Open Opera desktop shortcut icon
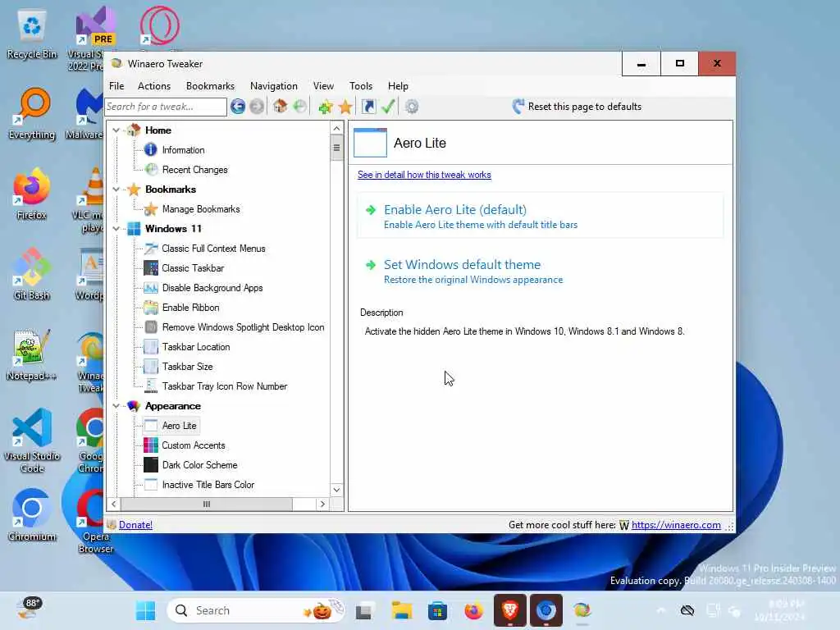Screen dimensions: 840x630 [x=95, y=519]
